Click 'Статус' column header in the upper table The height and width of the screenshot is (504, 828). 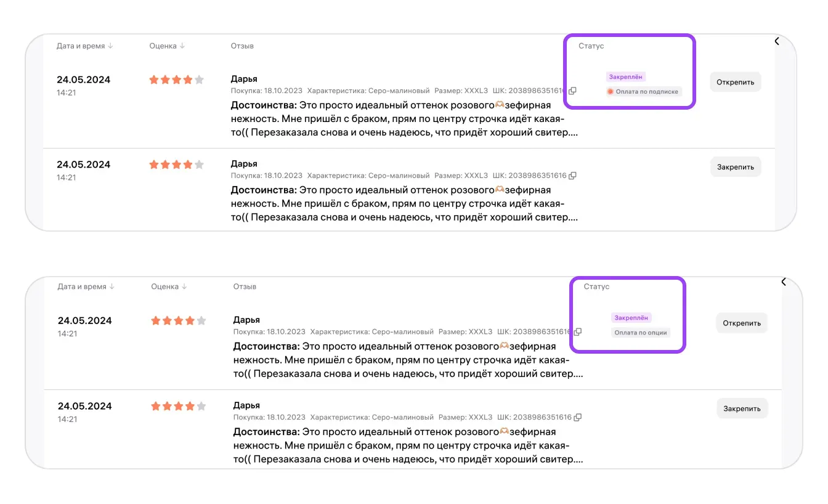pos(591,46)
